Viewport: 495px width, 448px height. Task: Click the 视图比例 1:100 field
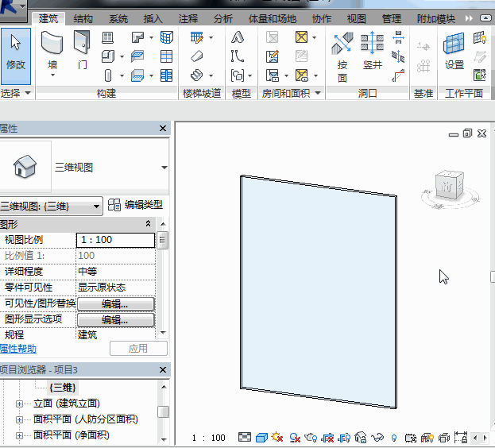[115, 240]
